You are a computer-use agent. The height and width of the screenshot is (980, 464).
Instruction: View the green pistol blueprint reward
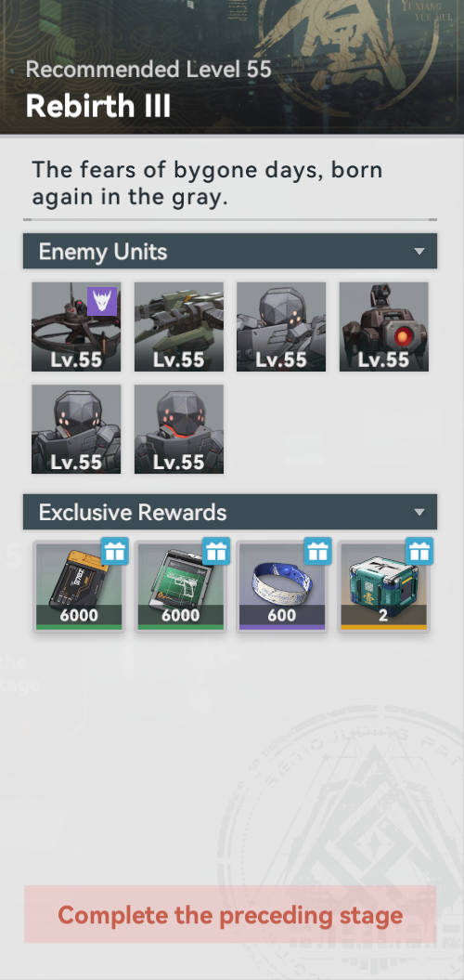click(x=180, y=587)
